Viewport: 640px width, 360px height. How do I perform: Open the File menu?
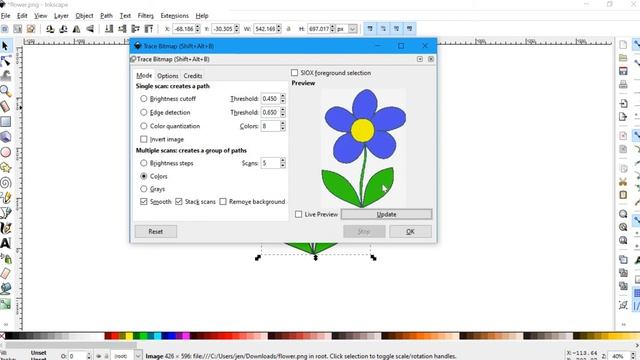pyautogui.click(x=5, y=16)
